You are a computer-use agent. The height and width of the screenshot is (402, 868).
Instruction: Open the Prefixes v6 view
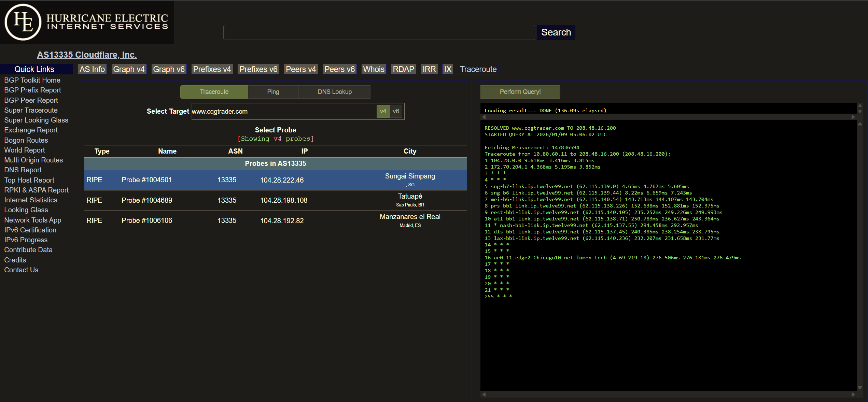258,69
